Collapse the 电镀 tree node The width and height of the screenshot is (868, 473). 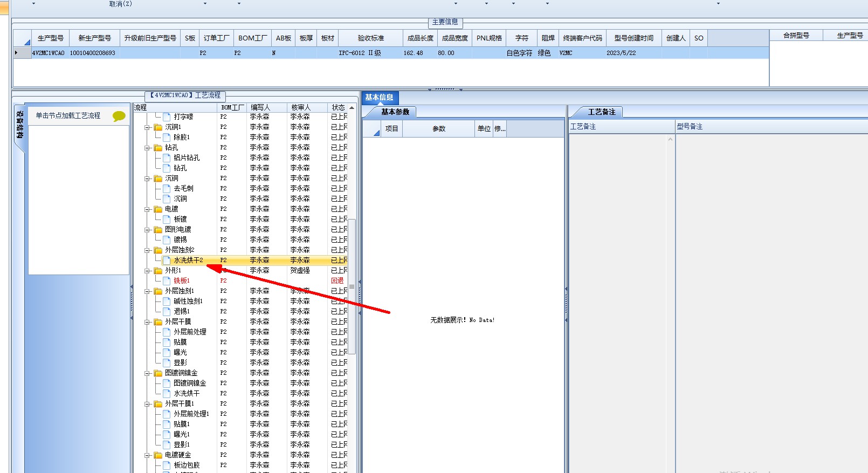147,209
